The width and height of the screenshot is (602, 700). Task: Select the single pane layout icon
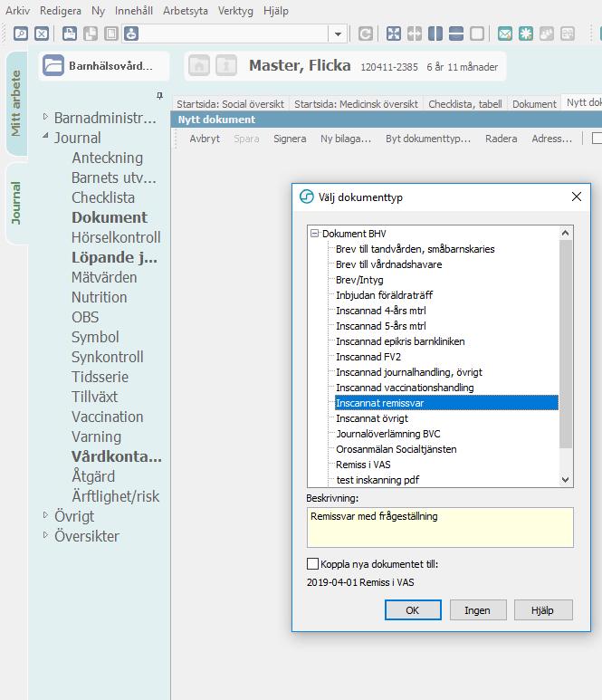point(477,34)
